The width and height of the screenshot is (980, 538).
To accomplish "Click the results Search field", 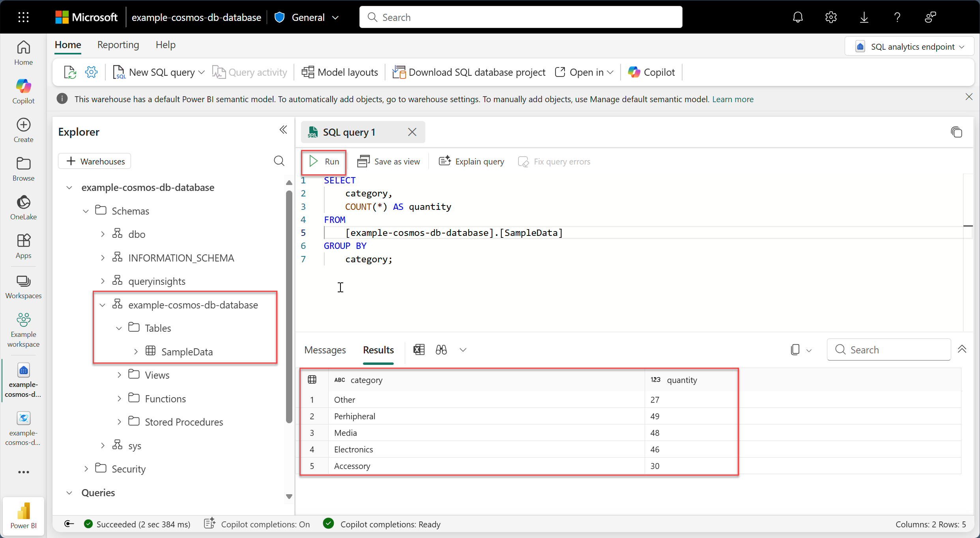I will [x=888, y=349].
